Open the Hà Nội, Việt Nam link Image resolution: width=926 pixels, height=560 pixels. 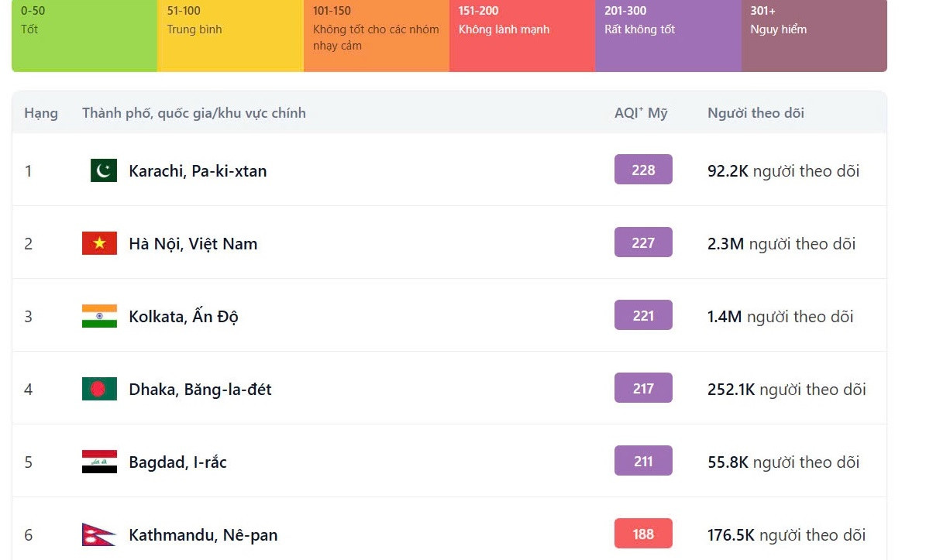point(193,244)
